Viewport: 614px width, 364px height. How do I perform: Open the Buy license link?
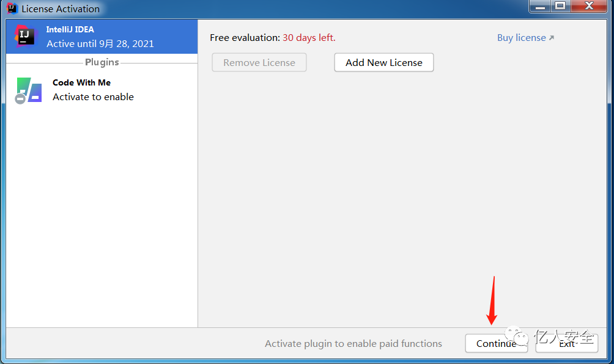[x=525, y=37]
